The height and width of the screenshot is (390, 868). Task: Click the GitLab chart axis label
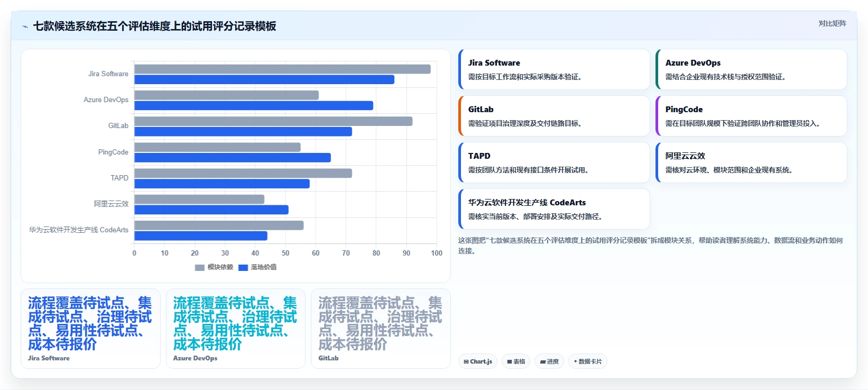pyautogui.click(x=118, y=126)
